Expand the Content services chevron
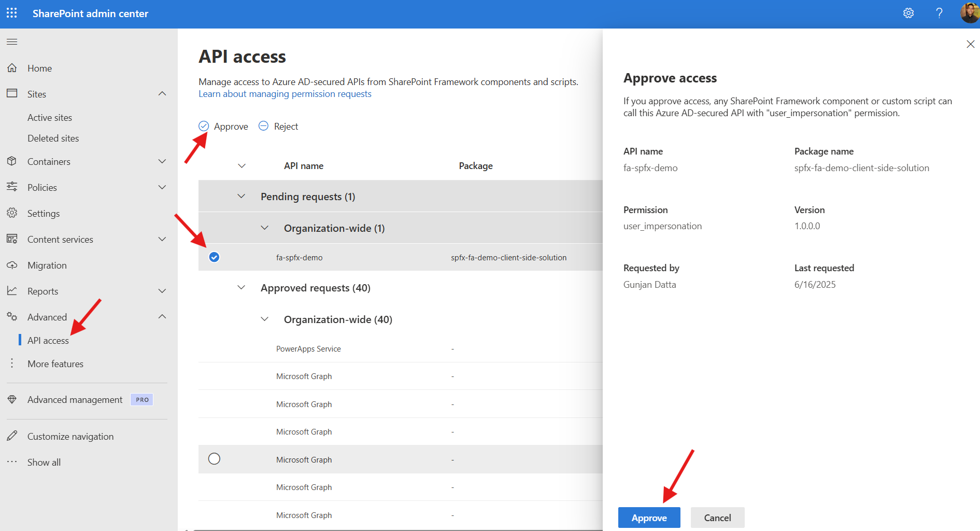The image size is (980, 531). pyautogui.click(x=162, y=239)
